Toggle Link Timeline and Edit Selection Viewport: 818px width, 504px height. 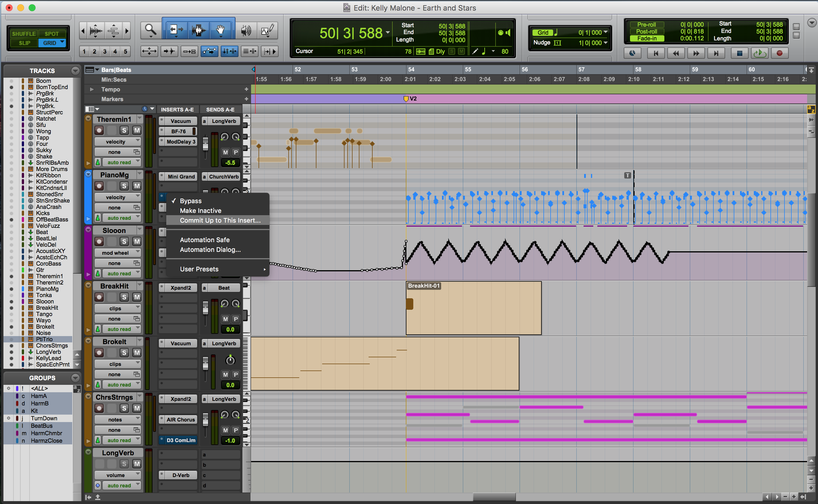point(229,51)
